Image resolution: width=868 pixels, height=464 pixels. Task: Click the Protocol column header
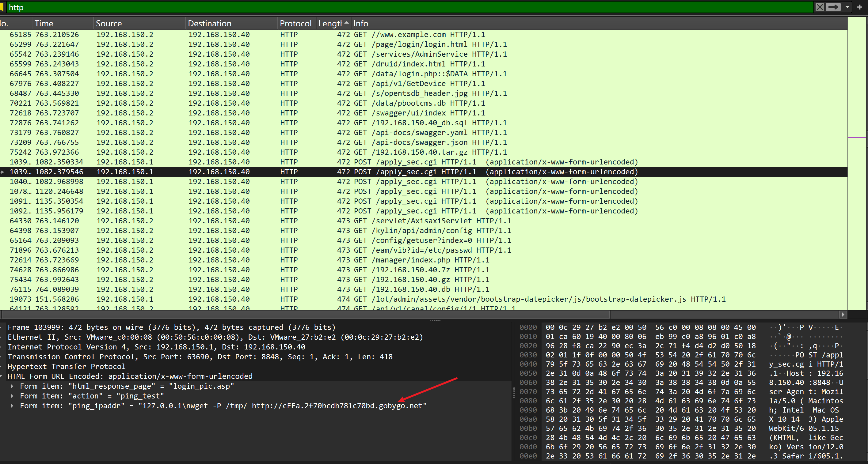(x=295, y=23)
